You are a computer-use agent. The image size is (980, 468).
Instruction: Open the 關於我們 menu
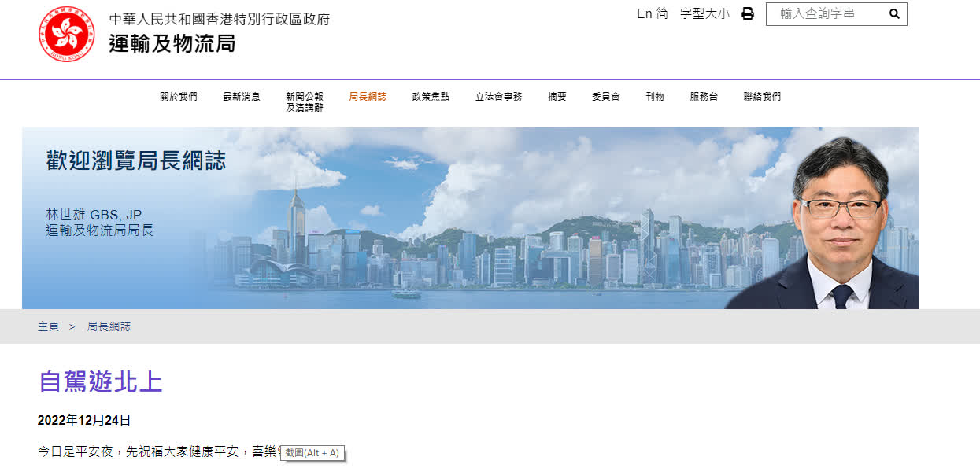pyautogui.click(x=179, y=97)
